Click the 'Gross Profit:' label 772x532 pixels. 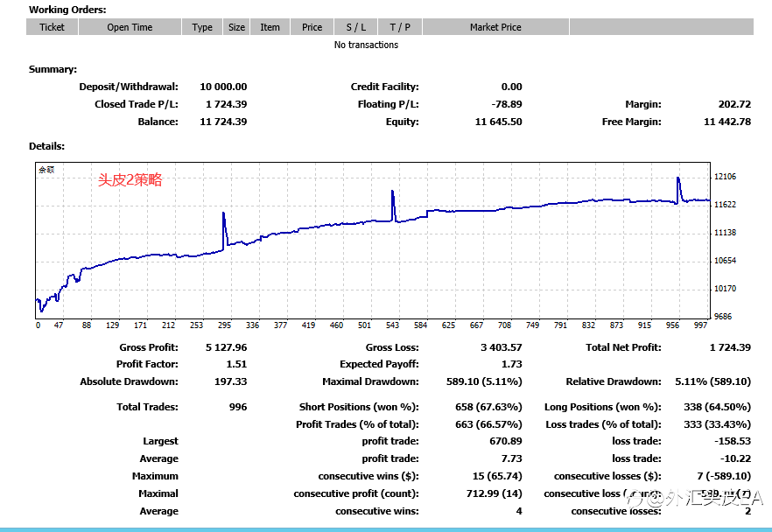click(149, 347)
